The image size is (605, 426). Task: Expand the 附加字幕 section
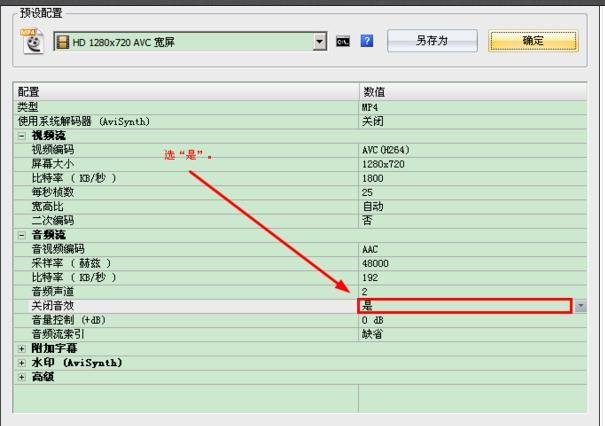22,349
